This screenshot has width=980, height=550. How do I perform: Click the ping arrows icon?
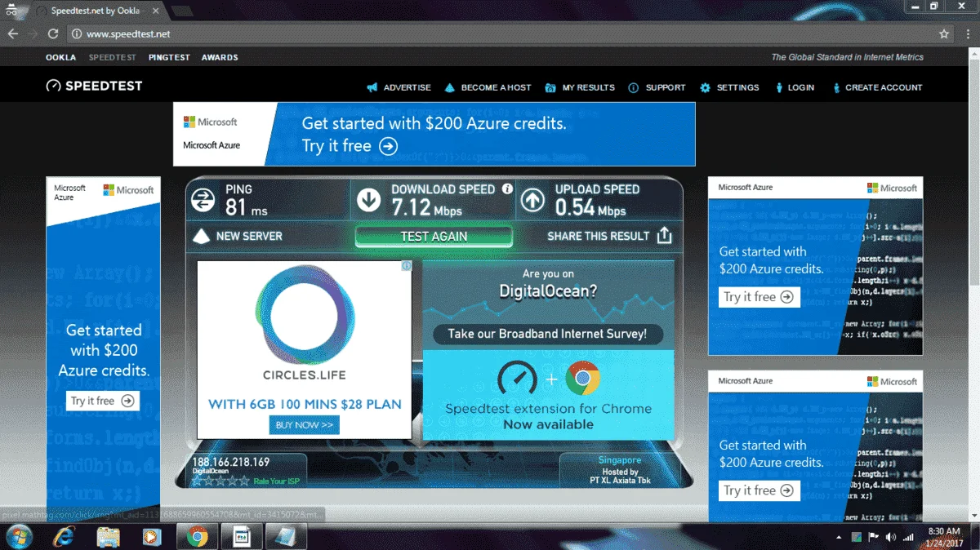coord(203,200)
